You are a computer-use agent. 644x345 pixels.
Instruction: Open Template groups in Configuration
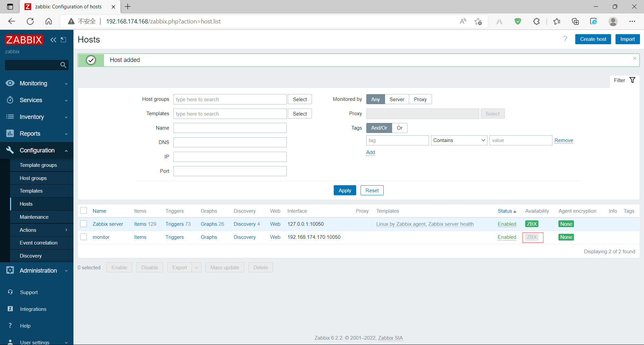[x=42, y=165]
